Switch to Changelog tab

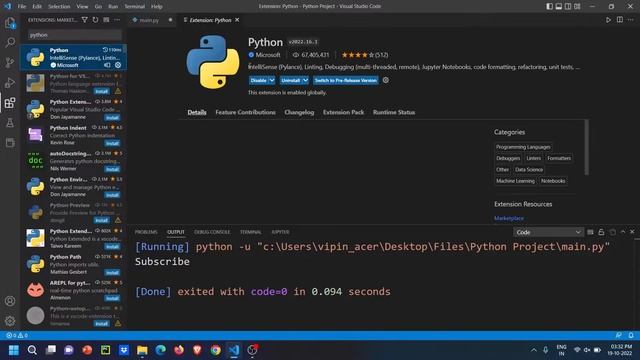click(x=299, y=112)
